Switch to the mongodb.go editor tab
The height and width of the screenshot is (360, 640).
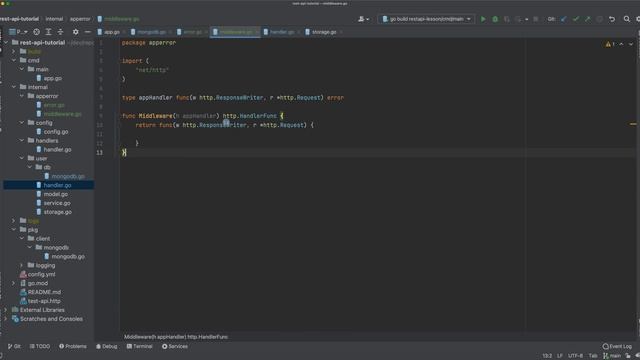[x=151, y=32]
